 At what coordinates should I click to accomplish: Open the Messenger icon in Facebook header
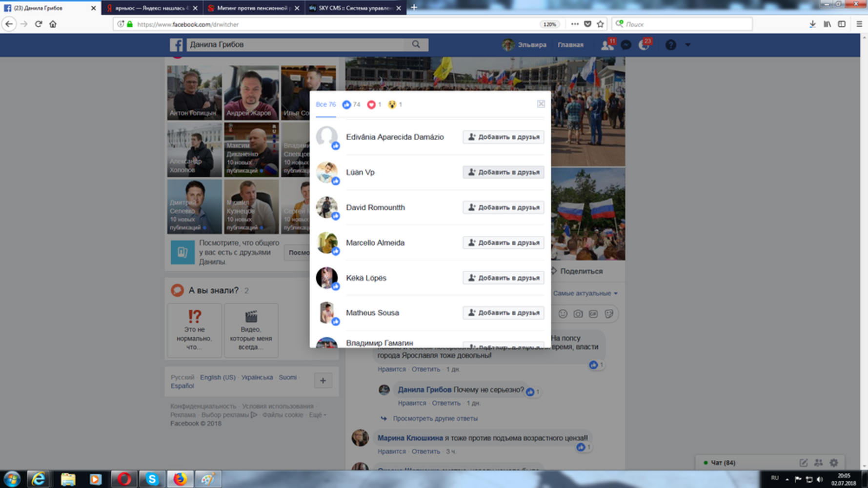pos(626,45)
